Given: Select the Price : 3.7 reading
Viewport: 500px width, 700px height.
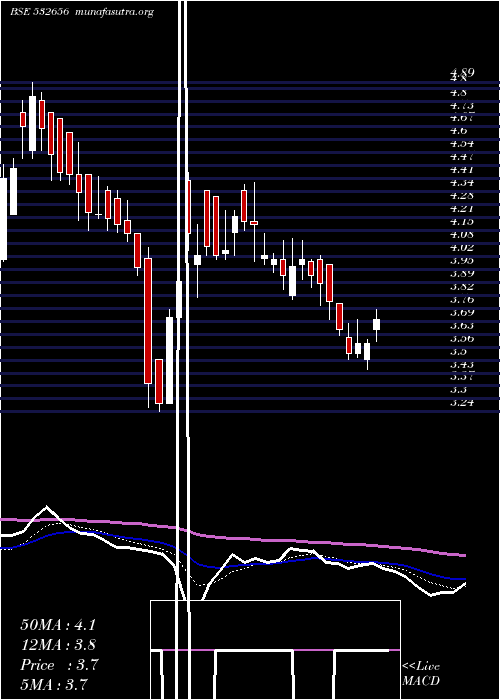Looking at the screenshot, I should click(x=59, y=665).
